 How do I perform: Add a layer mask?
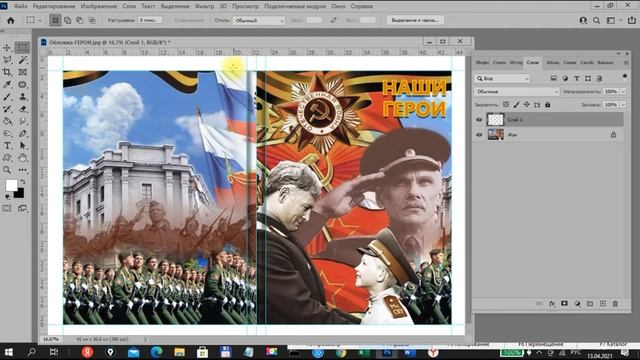564,304
